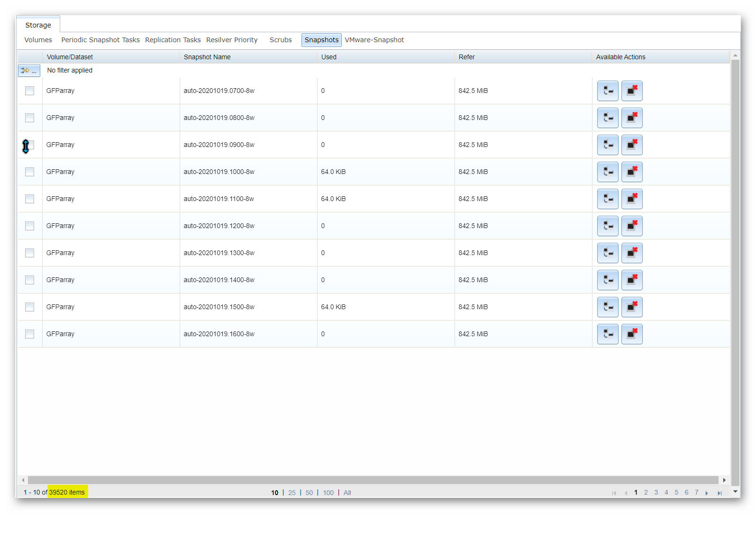Image resolution: width=756 pixels, height=551 pixels.
Task: Show 50 items per page
Action: click(x=309, y=493)
